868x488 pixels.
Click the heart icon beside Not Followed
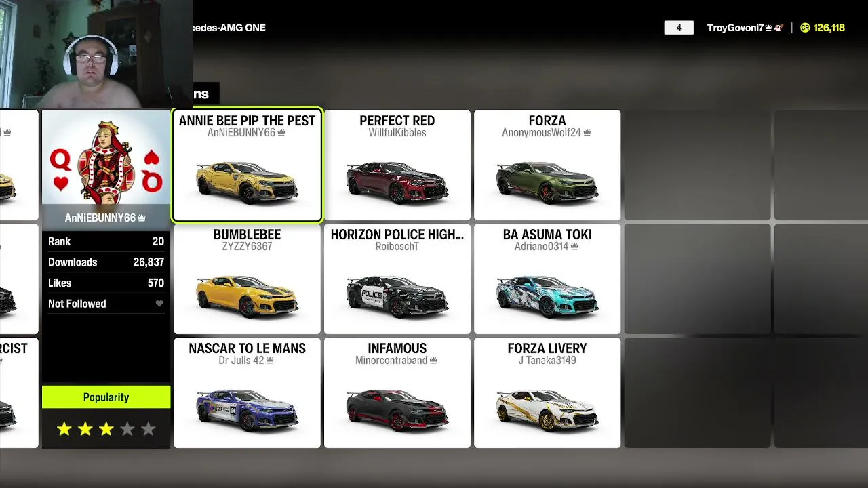pos(159,304)
